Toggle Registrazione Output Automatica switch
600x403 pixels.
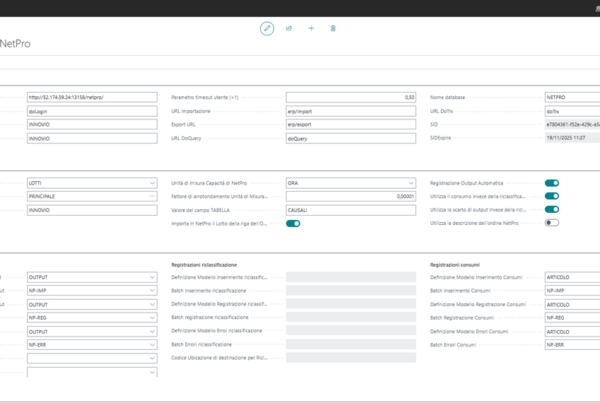[x=552, y=183]
